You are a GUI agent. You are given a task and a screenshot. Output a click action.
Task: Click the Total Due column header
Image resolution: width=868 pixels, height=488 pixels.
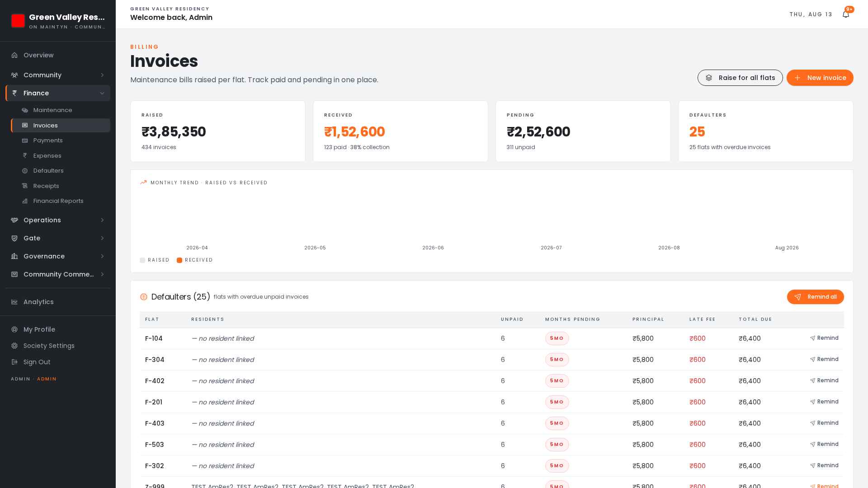(755, 319)
